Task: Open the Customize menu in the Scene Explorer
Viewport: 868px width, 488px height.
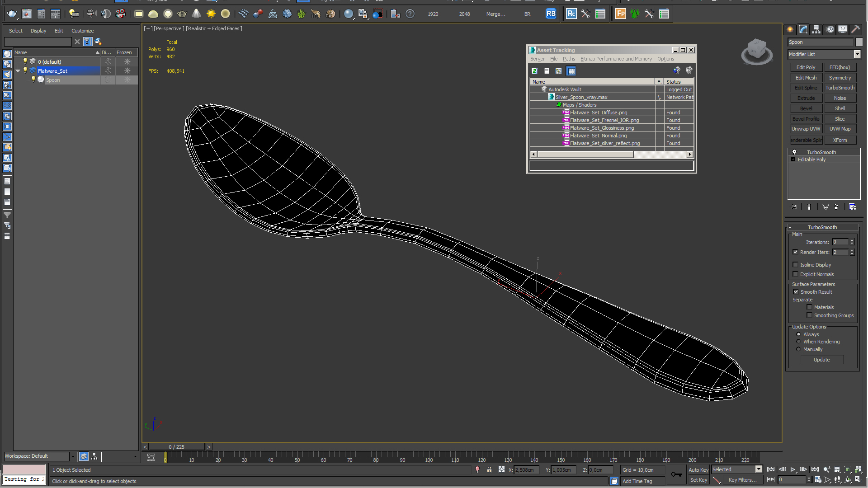Action: (82, 31)
